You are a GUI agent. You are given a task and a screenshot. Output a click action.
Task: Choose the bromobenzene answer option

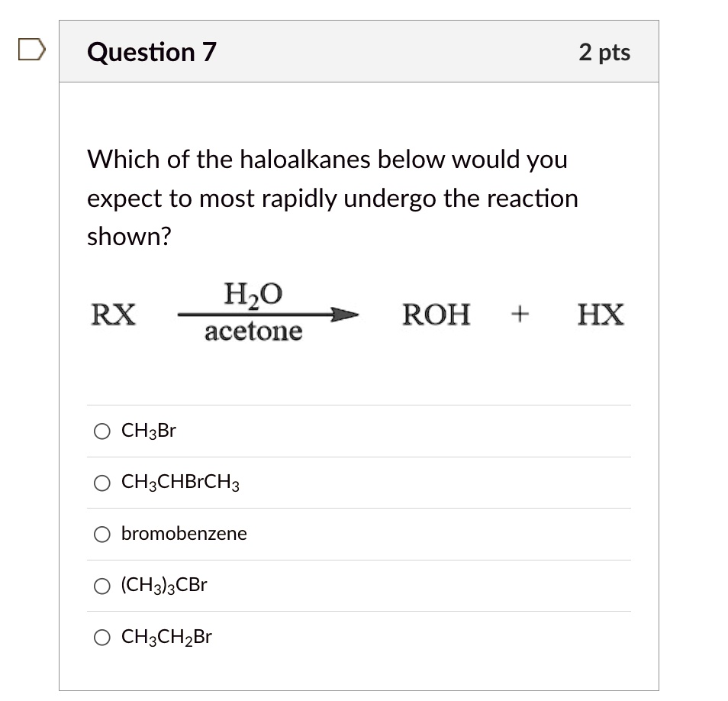tap(101, 534)
